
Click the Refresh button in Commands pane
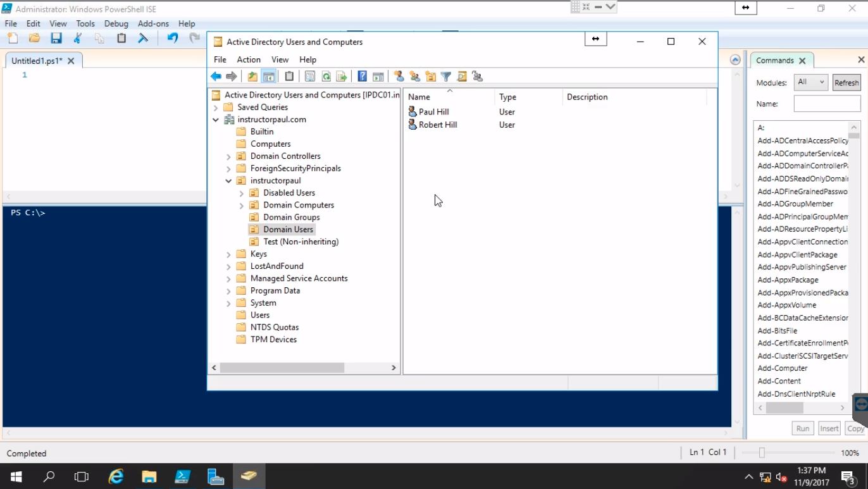[846, 82]
